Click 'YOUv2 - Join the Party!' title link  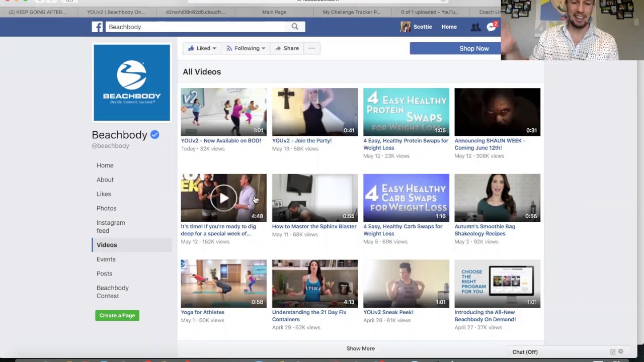tap(302, 141)
